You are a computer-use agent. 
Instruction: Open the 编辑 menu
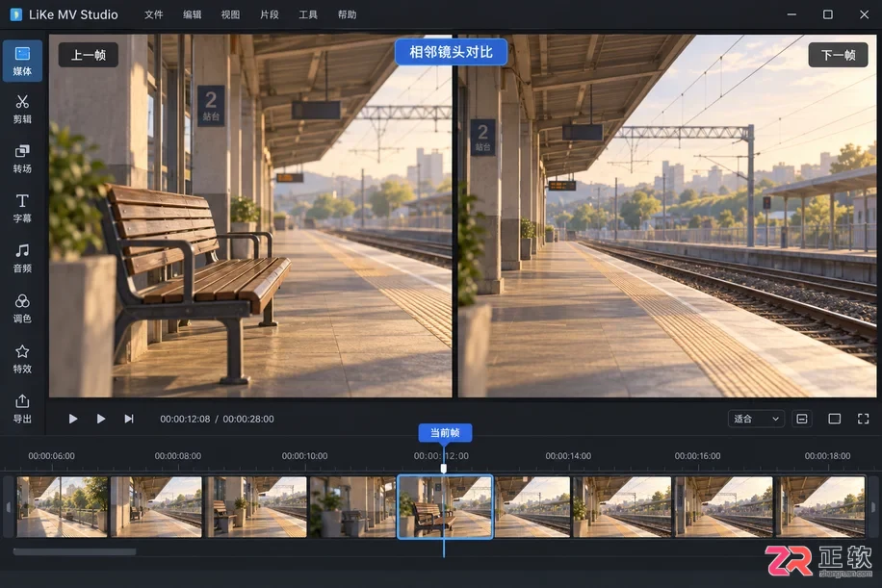point(193,14)
